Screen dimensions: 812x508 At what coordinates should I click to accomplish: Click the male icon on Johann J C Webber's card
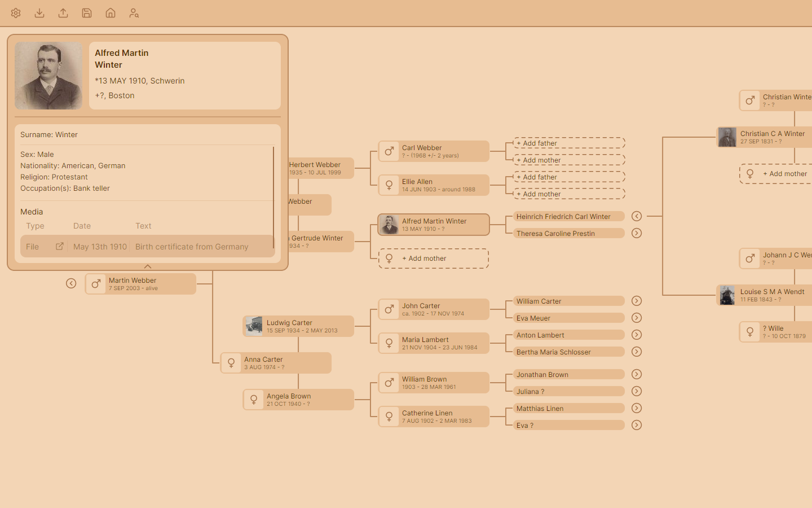[749, 258]
